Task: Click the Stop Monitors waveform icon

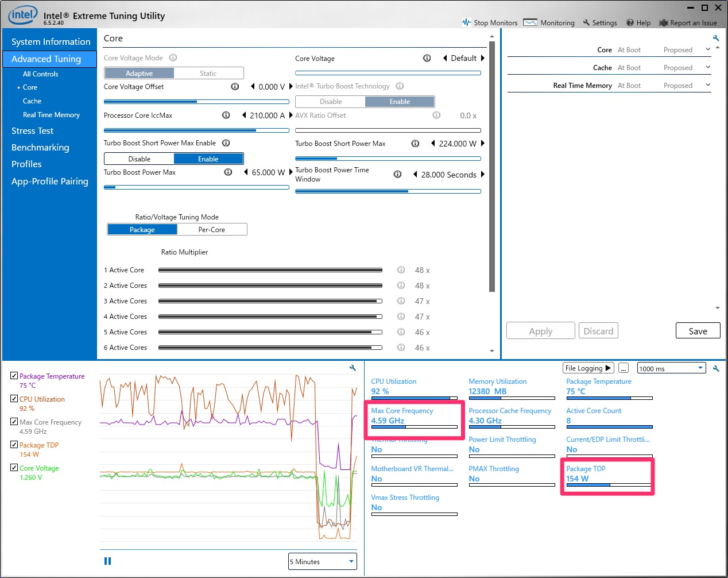Action: (466, 22)
